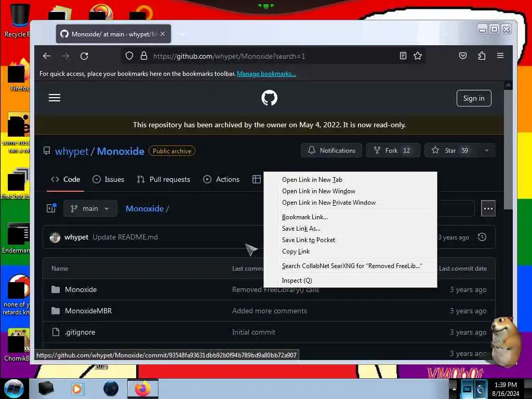Click the Windows Start orb
The width and height of the screenshot is (532, 399).
click(14, 389)
